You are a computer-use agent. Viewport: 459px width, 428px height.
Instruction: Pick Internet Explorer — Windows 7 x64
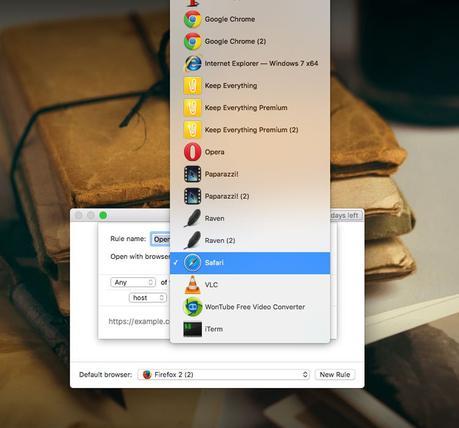point(250,63)
